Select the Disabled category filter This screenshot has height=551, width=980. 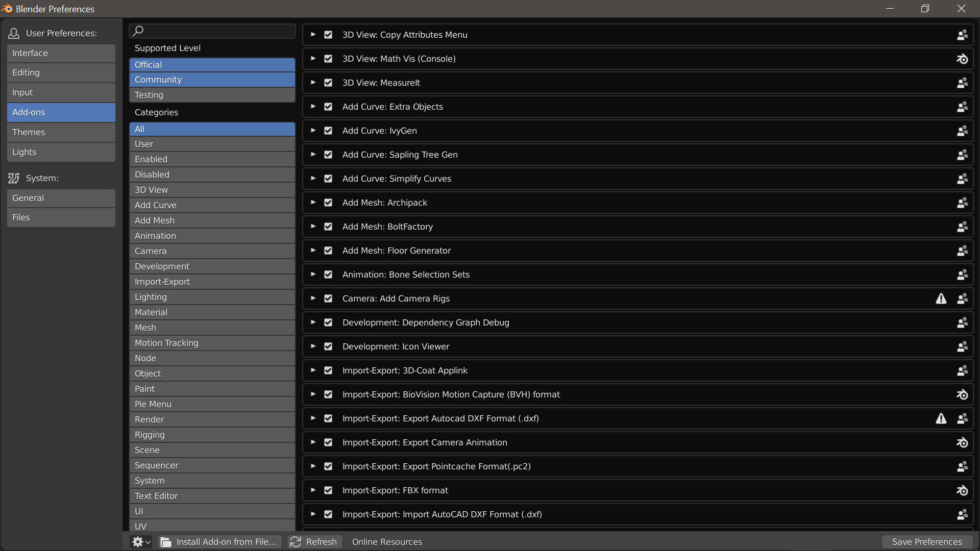click(212, 174)
